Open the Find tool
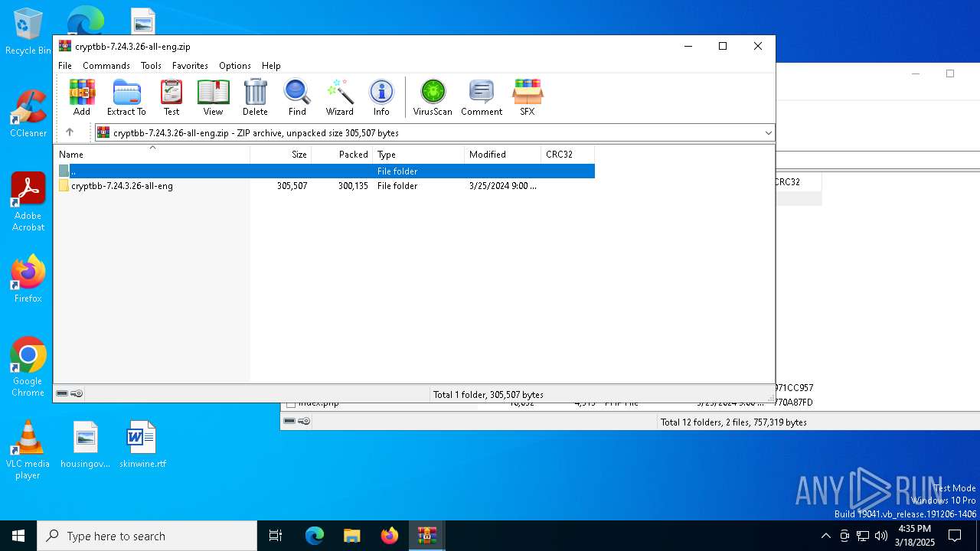 coord(297,97)
